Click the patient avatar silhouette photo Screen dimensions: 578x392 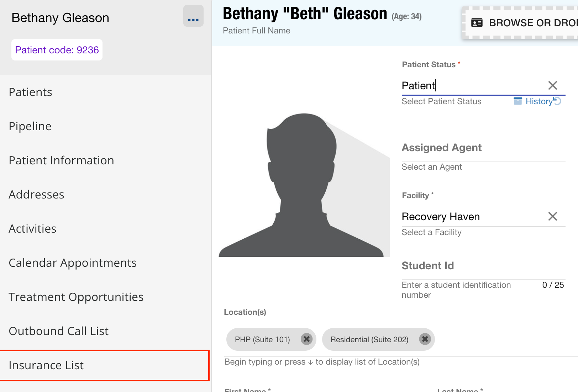point(304,185)
